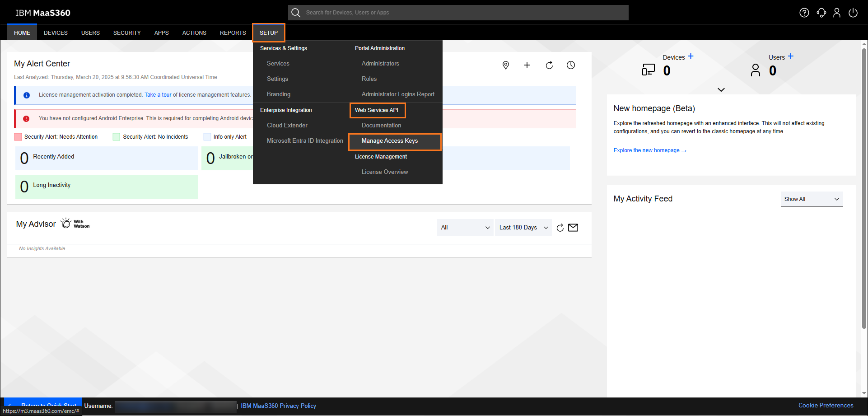Open the USERS menu
This screenshot has width=868, height=416.
click(x=90, y=33)
